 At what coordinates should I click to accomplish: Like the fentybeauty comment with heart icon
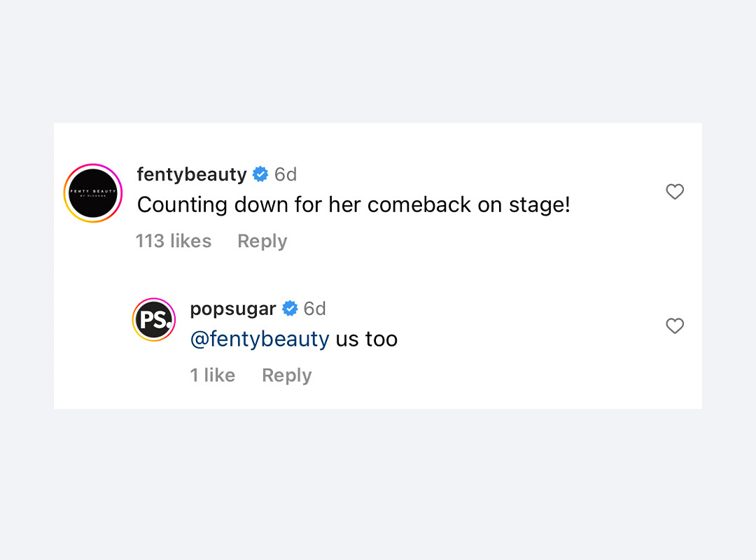point(675,192)
